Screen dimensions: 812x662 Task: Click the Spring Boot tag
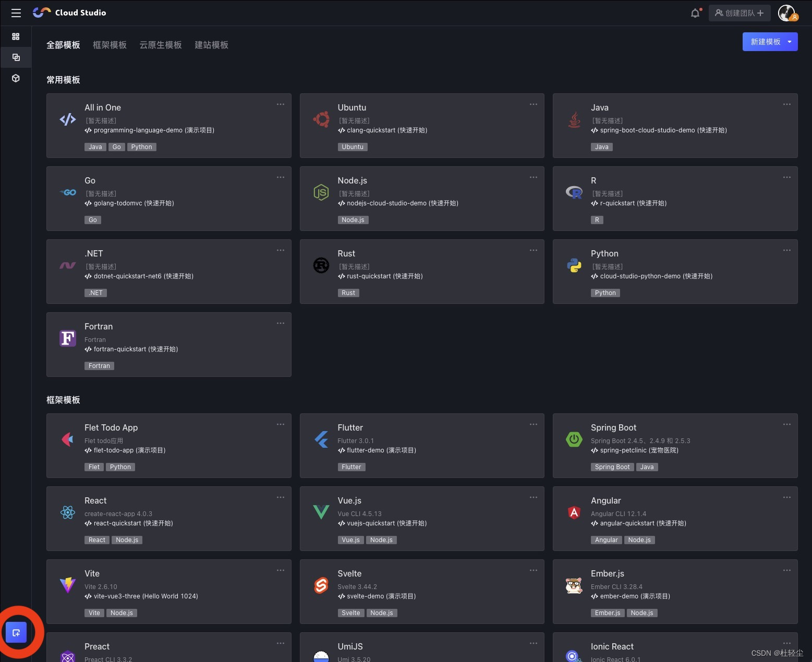pyautogui.click(x=612, y=467)
